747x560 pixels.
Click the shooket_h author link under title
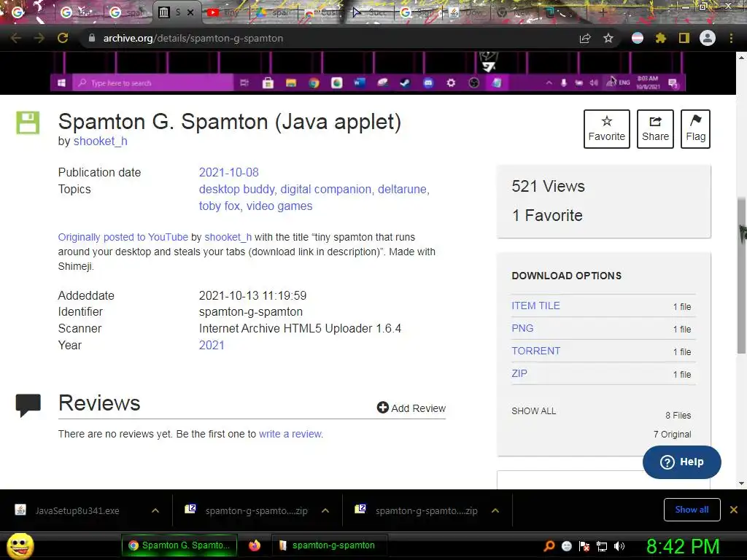click(101, 141)
